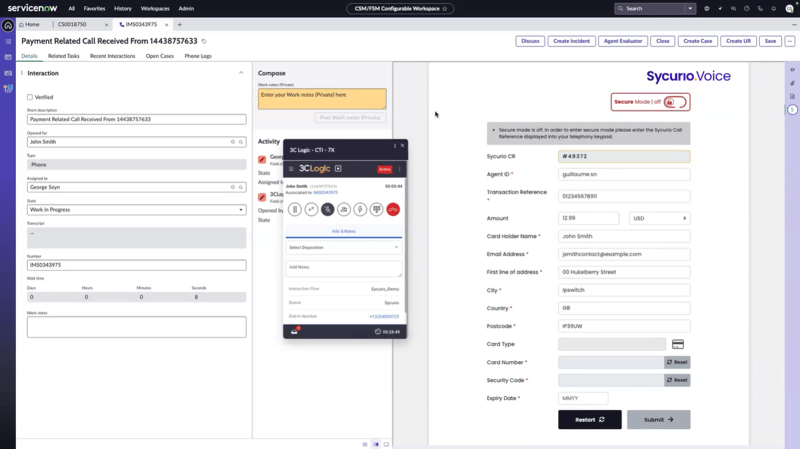Screen dimensions: 800x449
Task: Close the IMS0343975 workspace tab
Action: [x=166, y=24]
